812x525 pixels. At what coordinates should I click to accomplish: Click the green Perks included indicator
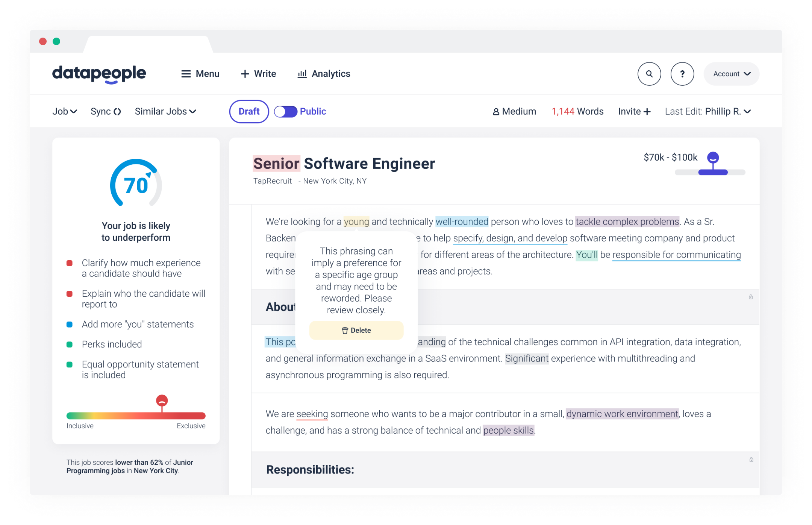70,343
